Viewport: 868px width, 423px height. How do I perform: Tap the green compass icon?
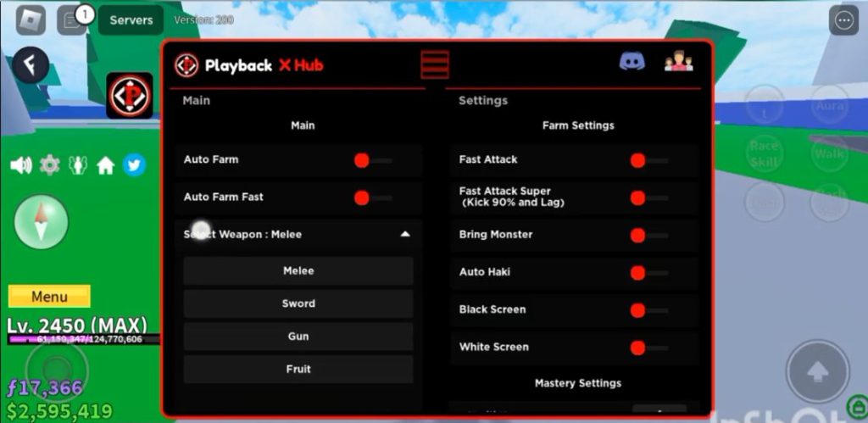(x=41, y=221)
